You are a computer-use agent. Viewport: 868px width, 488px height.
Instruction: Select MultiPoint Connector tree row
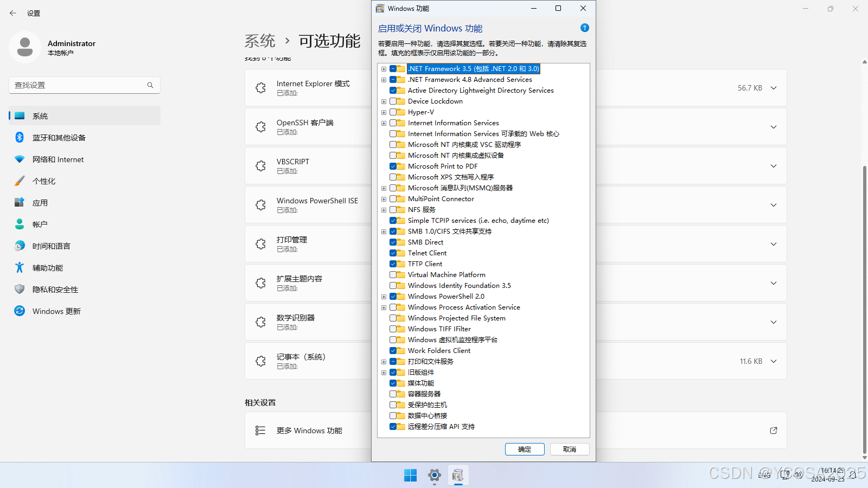(441, 199)
